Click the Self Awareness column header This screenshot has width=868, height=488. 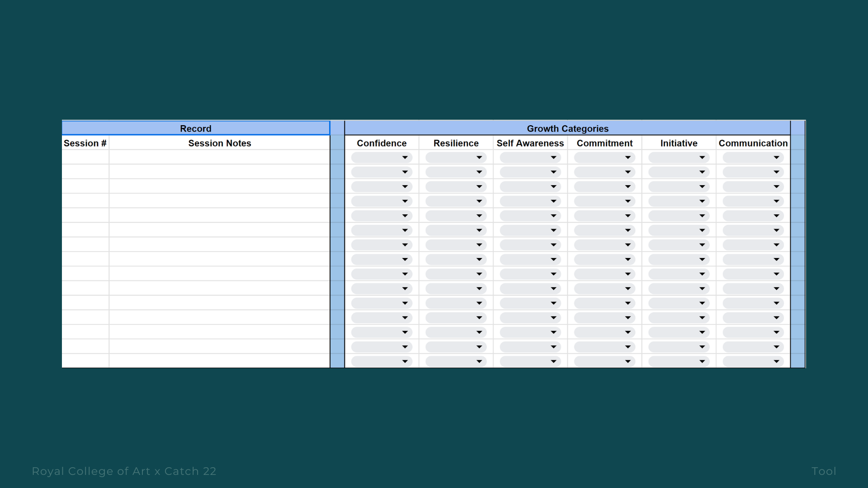click(530, 143)
